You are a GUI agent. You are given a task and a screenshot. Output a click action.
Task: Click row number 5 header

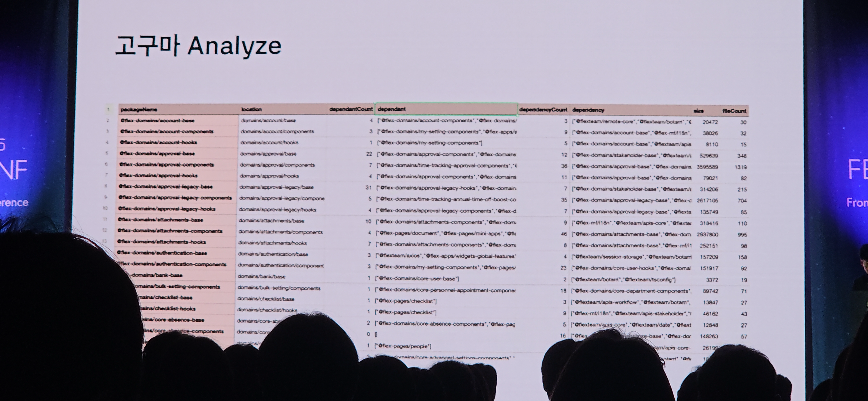(107, 153)
